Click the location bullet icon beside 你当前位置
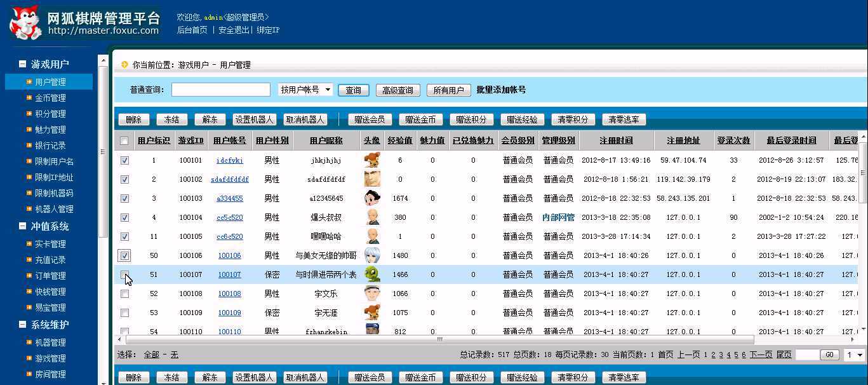Image resolution: width=868 pixels, height=385 pixels. coord(124,65)
